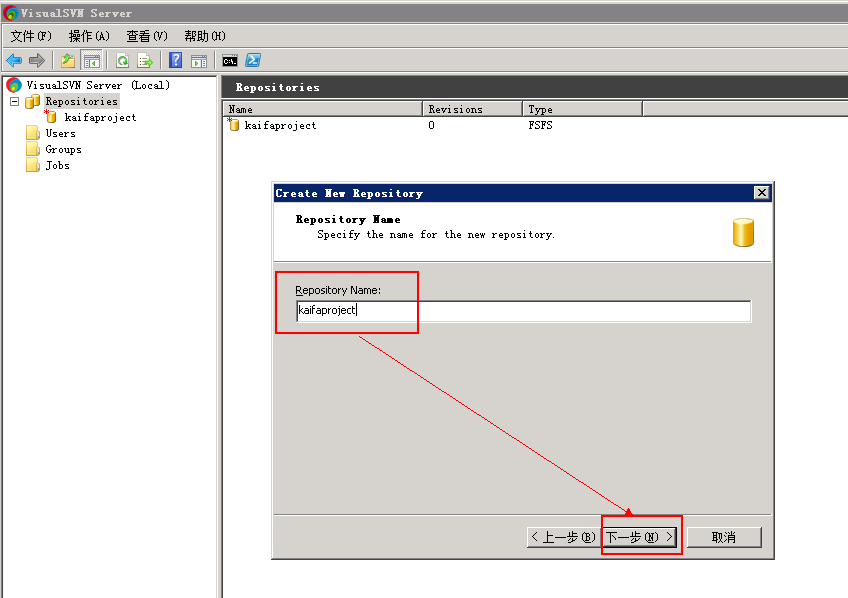The width and height of the screenshot is (848, 598).
Task: Open the 文件(F) menu
Action: tap(31, 36)
